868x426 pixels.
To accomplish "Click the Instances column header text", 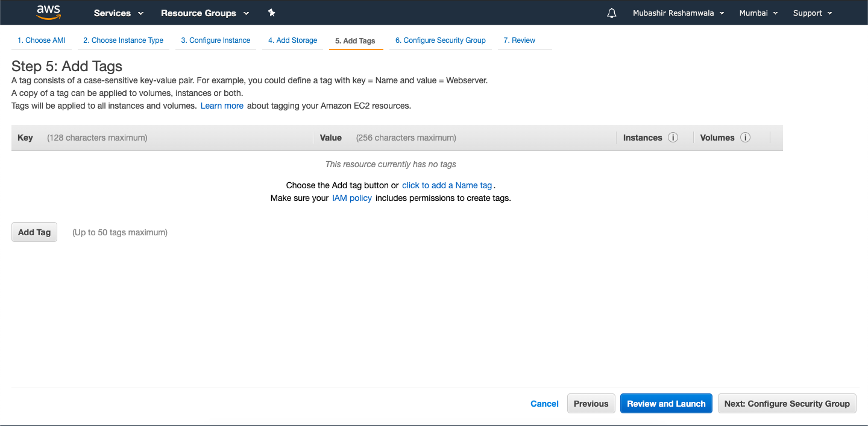I will [x=643, y=138].
